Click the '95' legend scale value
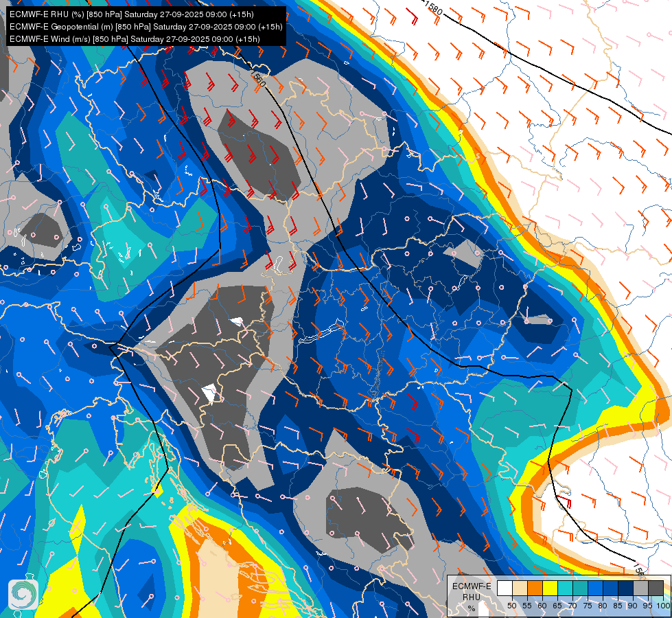 (x=648, y=606)
